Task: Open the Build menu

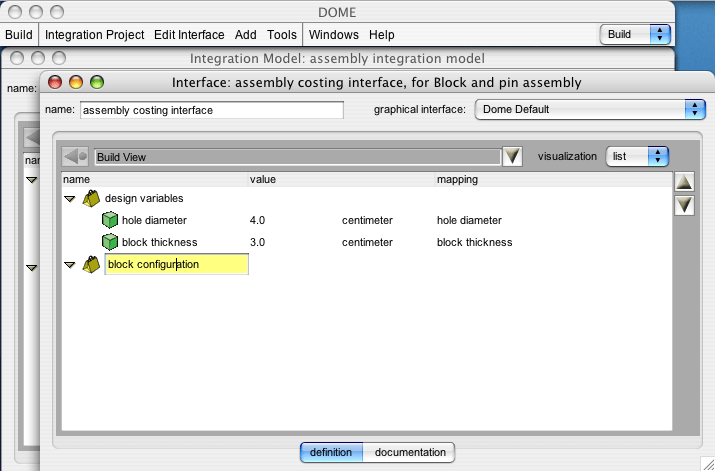Action: coord(19,35)
